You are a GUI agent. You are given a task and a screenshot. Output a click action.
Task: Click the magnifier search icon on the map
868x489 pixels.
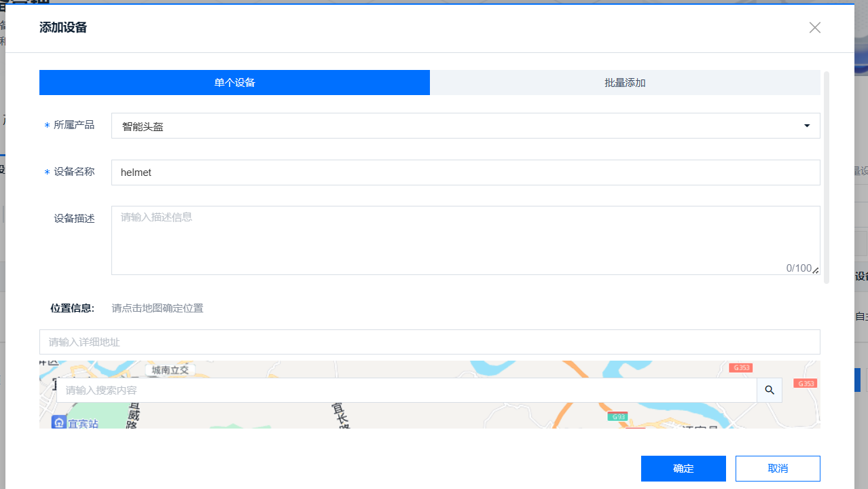click(x=769, y=390)
